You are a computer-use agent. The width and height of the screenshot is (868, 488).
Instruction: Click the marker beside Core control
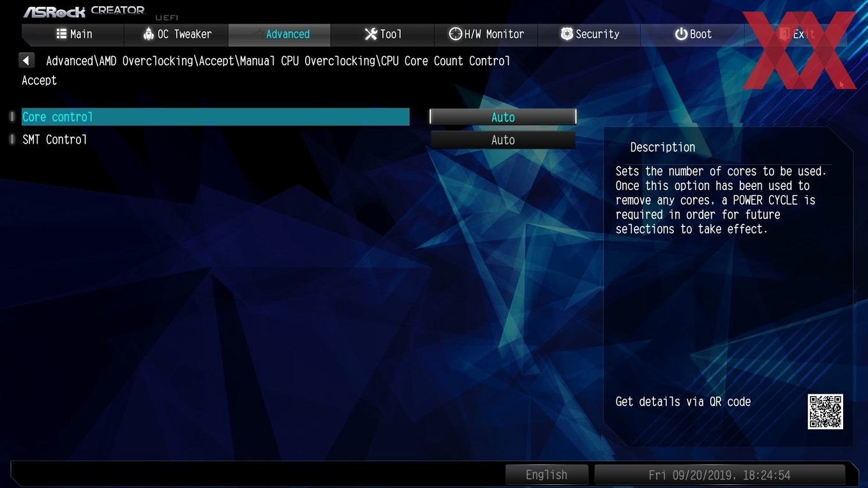(12, 117)
